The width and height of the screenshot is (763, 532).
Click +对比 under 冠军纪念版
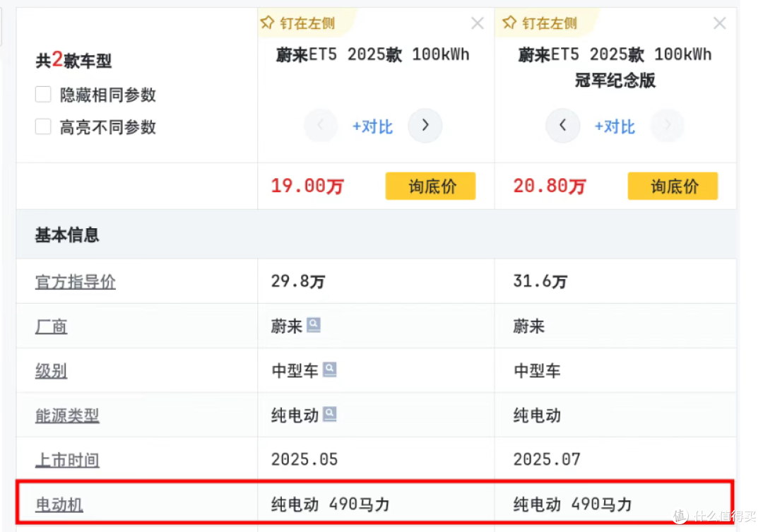tap(615, 126)
